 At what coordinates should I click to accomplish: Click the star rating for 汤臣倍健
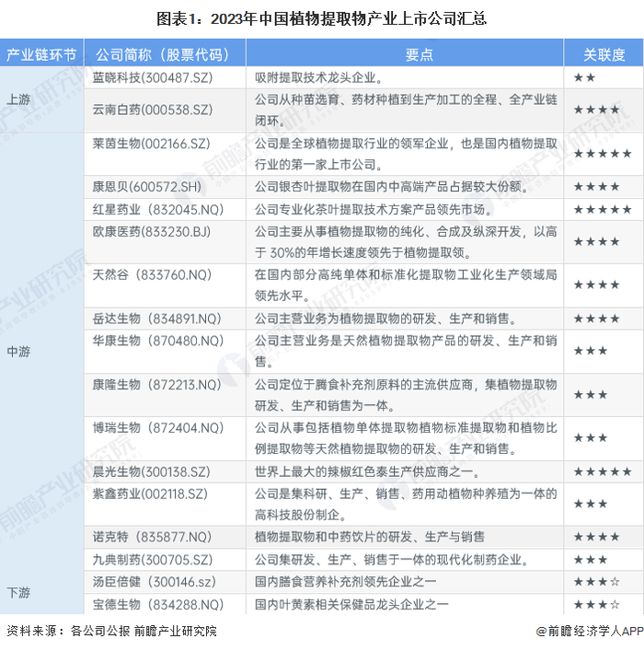pos(596,582)
